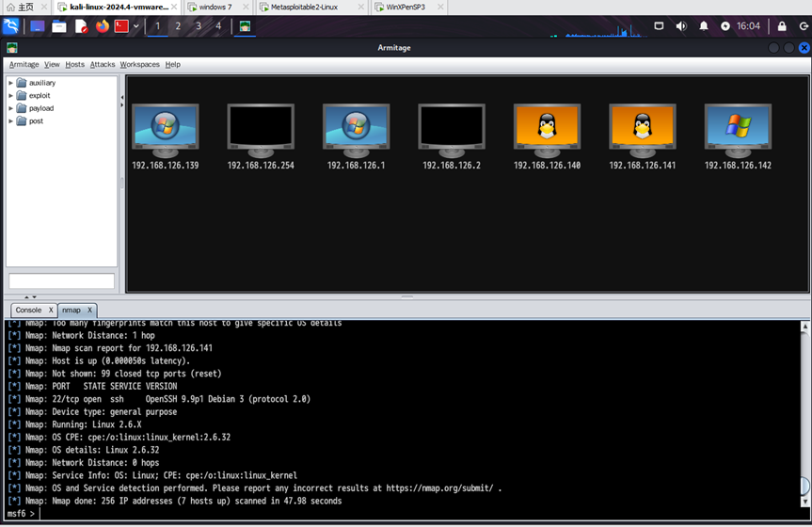This screenshot has height=527, width=812.
Task: Click Armitage taskbar window button
Action: 245,26
